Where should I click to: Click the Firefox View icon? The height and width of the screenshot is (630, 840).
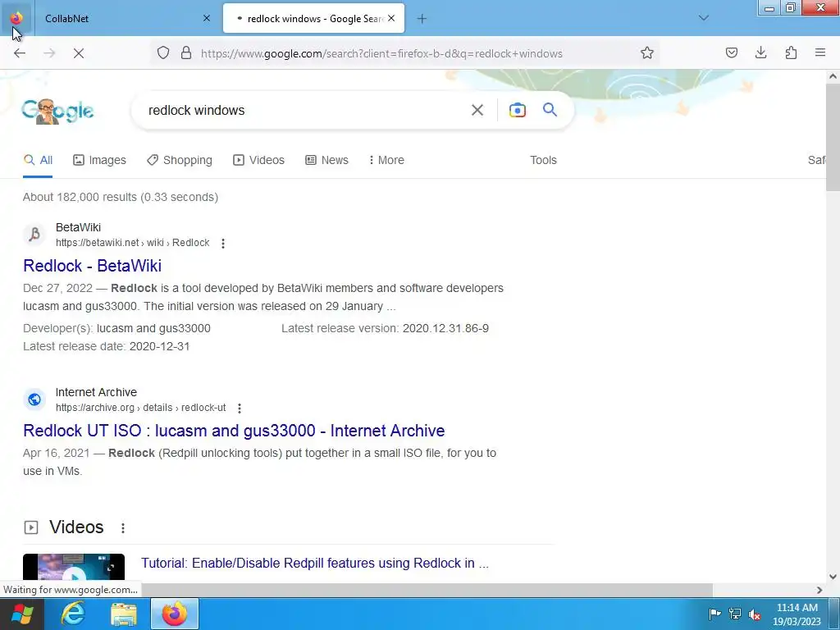tap(16, 18)
